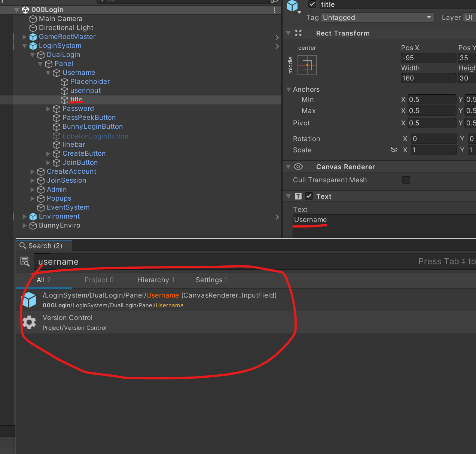Select the Username search result entry
Screen dimensions: 476x454
tap(150, 299)
